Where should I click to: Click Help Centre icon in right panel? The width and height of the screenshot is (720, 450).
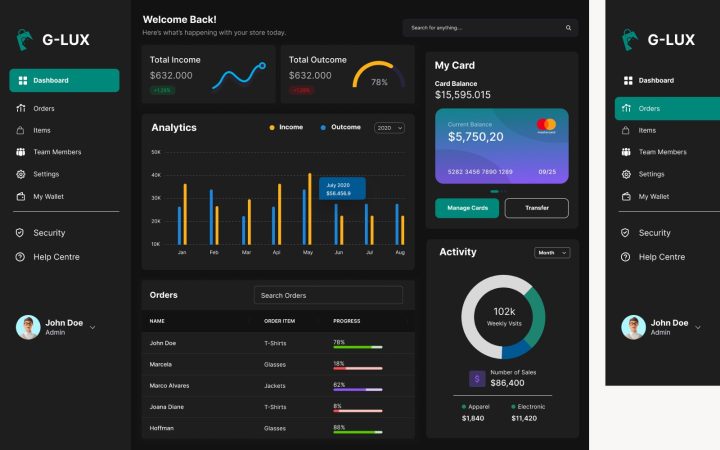pos(625,257)
